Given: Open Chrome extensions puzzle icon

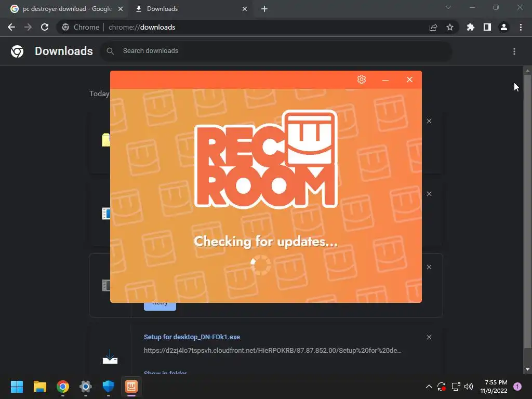Looking at the screenshot, I should [471, 27].
